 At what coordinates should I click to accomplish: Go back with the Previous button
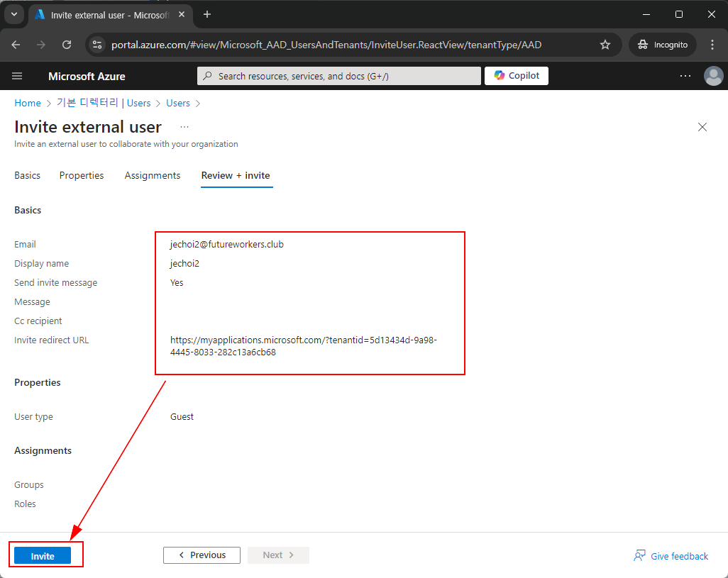pos(202,555)
